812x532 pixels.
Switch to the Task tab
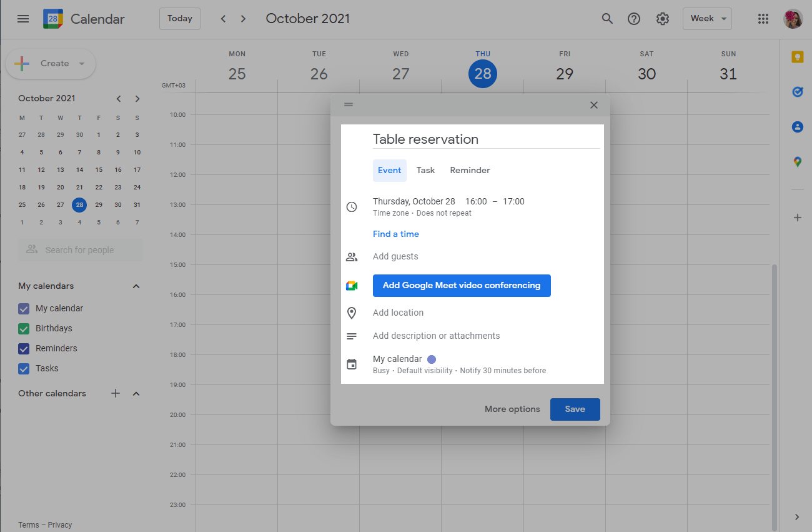(425, 171)
